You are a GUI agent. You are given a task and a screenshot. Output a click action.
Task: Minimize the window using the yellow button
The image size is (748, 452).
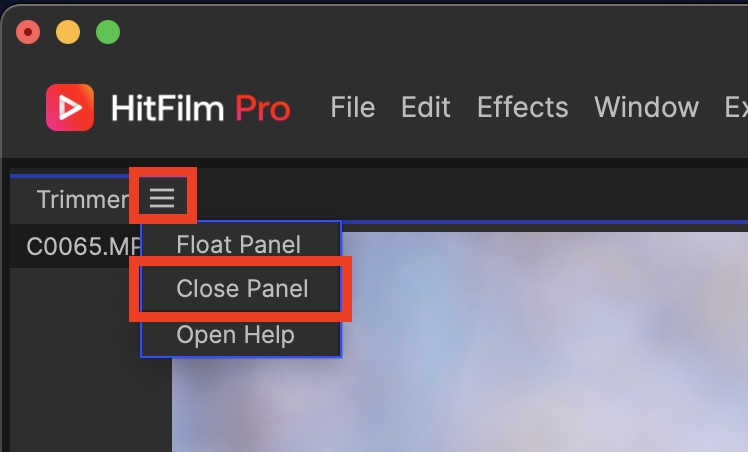tap(68, 33)
